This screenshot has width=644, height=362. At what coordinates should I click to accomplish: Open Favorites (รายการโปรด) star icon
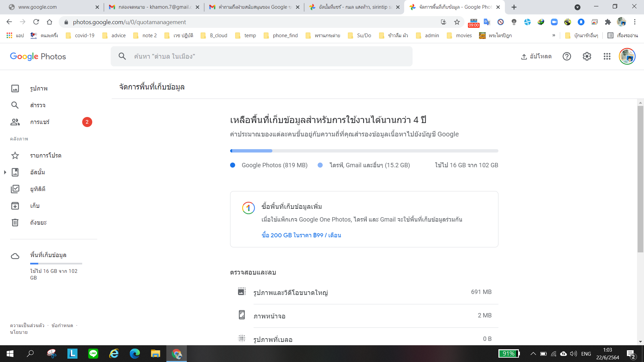15,156
